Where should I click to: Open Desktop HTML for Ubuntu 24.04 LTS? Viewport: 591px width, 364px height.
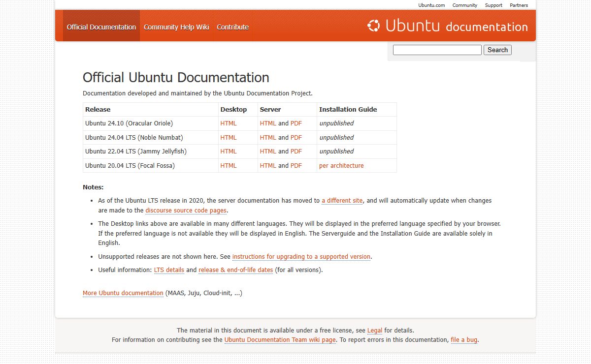[229, 138]
